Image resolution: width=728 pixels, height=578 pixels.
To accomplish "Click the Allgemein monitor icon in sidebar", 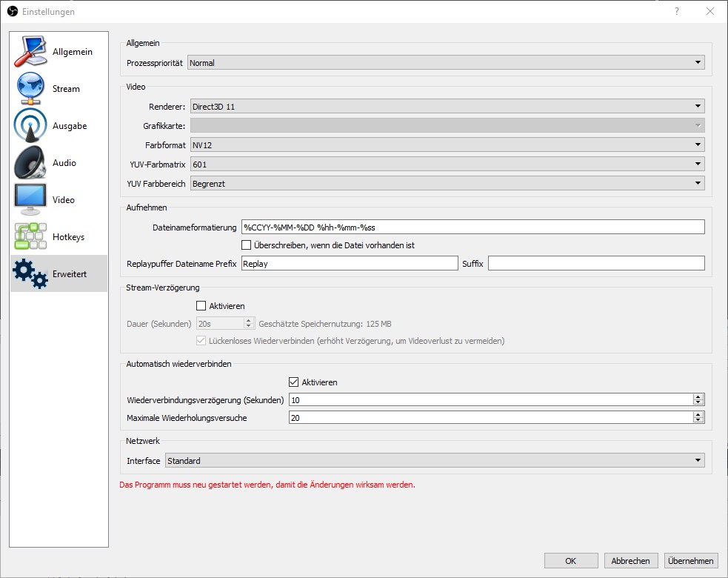I will (x=30, y=52).
